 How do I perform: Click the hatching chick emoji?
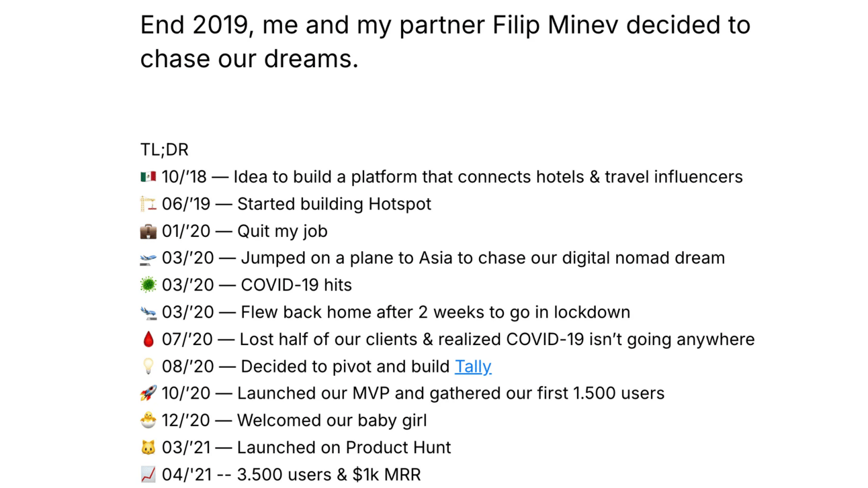148,420
